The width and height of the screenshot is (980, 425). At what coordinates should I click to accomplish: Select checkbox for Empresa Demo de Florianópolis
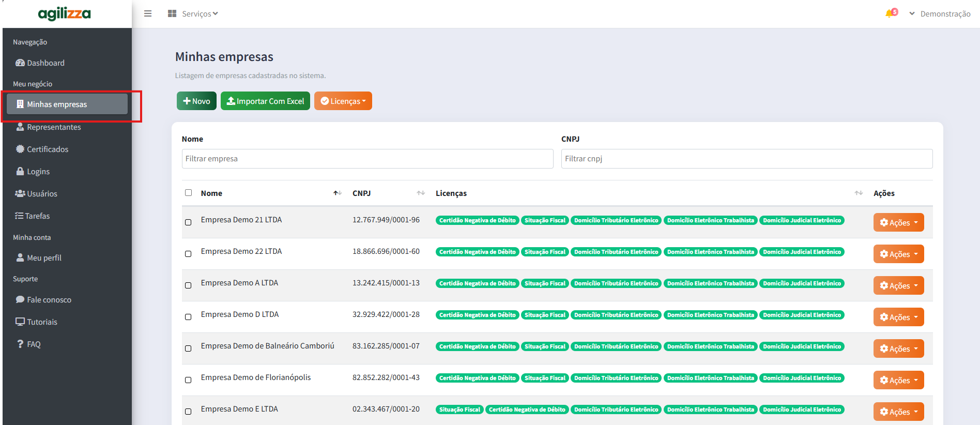[x=188, y=380]
